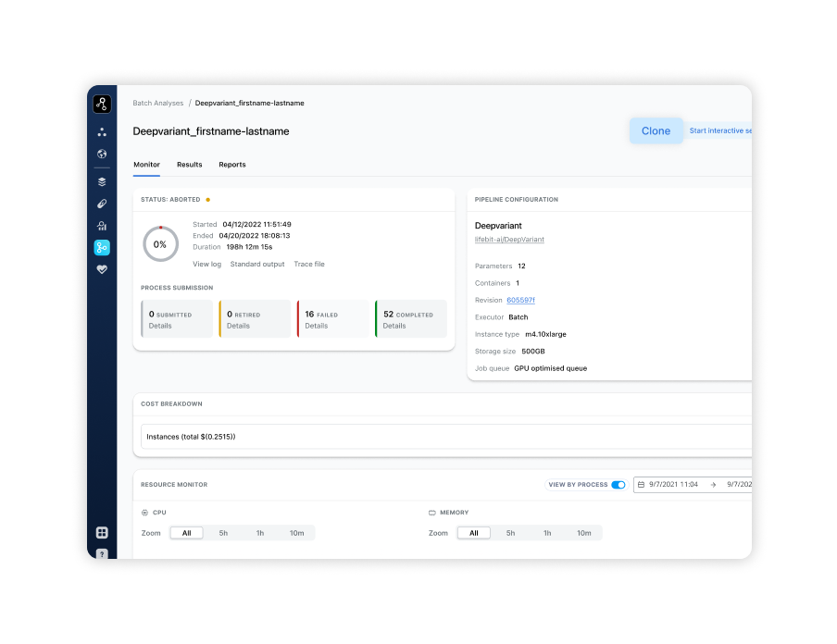Viewport: 837px width, 644px height.
Task: Click the heart icon in the sidebar
Action: 102,269
